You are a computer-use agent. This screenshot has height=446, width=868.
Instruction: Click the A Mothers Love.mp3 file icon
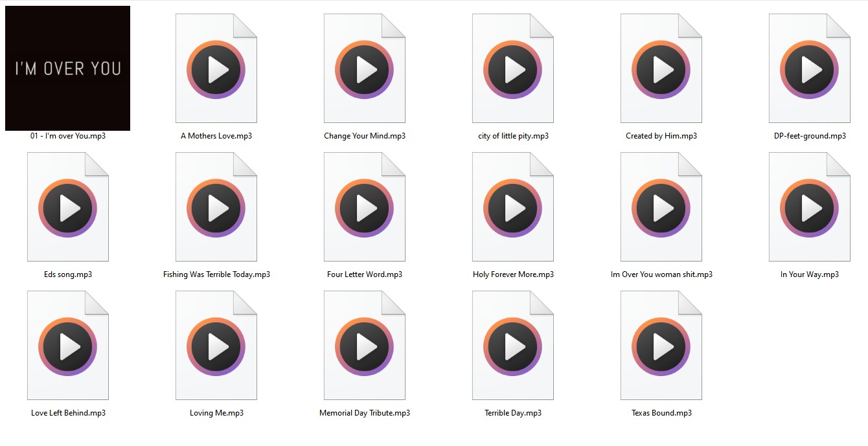[216, 69]
